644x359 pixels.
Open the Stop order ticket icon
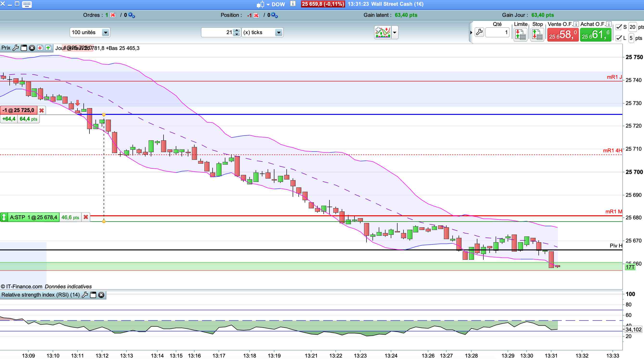click(x=537, y=34)
